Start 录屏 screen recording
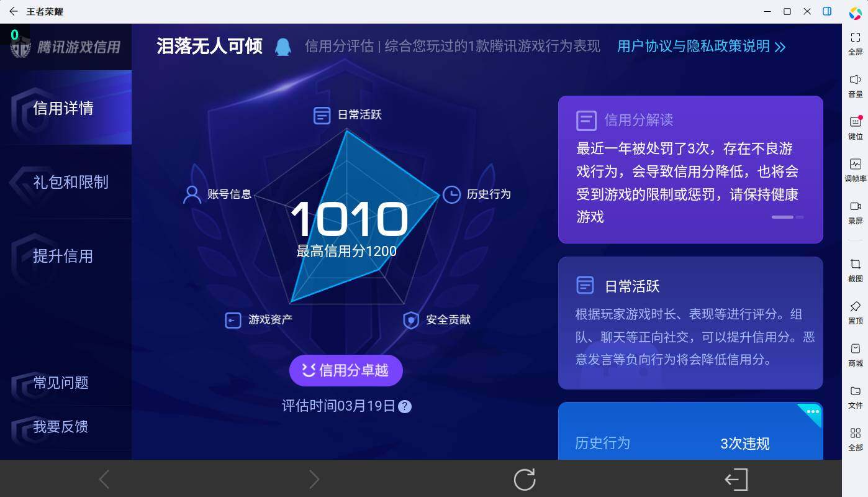868x497 pixels. (x=856, y=209)
